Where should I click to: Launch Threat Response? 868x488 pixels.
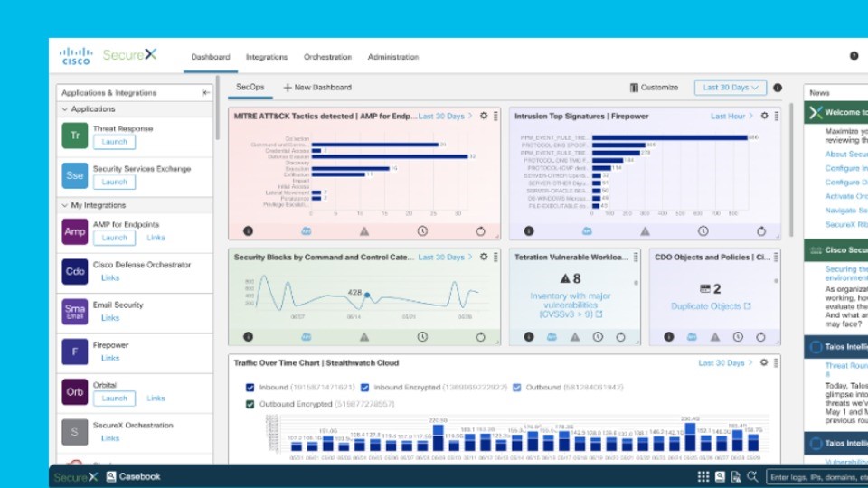(115, 142)
